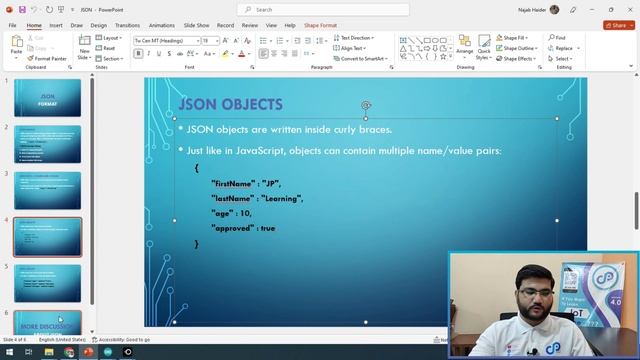Open the Arrange options icon
This screenshot has height=360, width=640.
[x=464, y=40]
